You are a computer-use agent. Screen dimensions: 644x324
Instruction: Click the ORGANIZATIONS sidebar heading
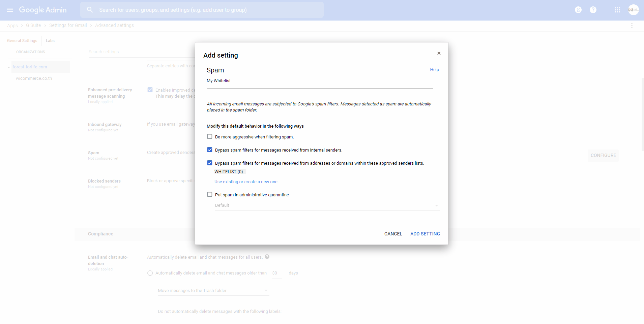pos(30,52)
